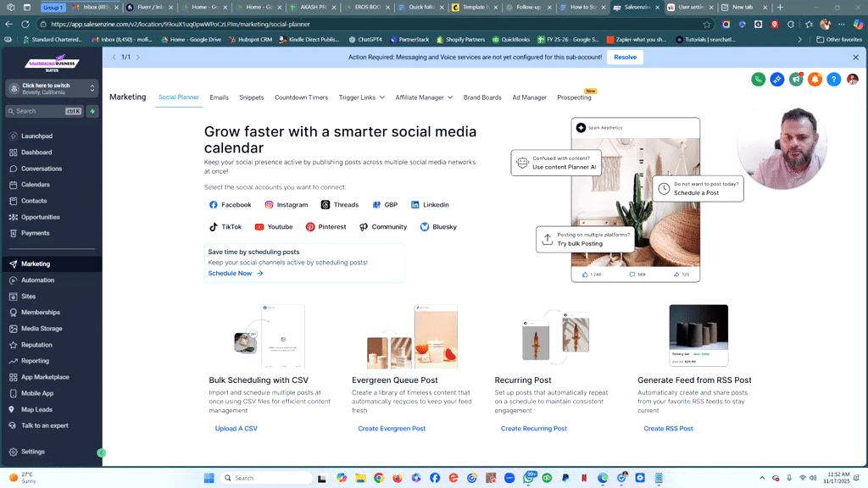This screenshot has width=868, height=488.
Task: Dismiss the action required banner
Action: point(855,58)
